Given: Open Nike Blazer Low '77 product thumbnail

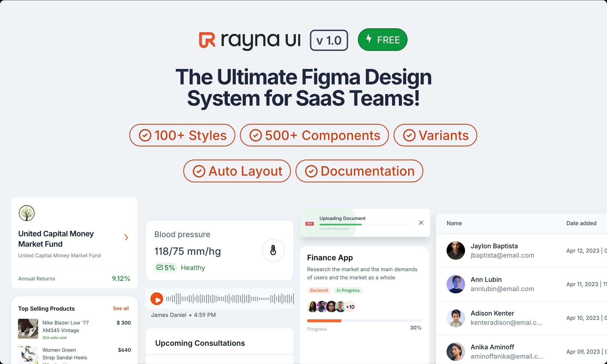Looking at the screenshot, I should [28, 329].
